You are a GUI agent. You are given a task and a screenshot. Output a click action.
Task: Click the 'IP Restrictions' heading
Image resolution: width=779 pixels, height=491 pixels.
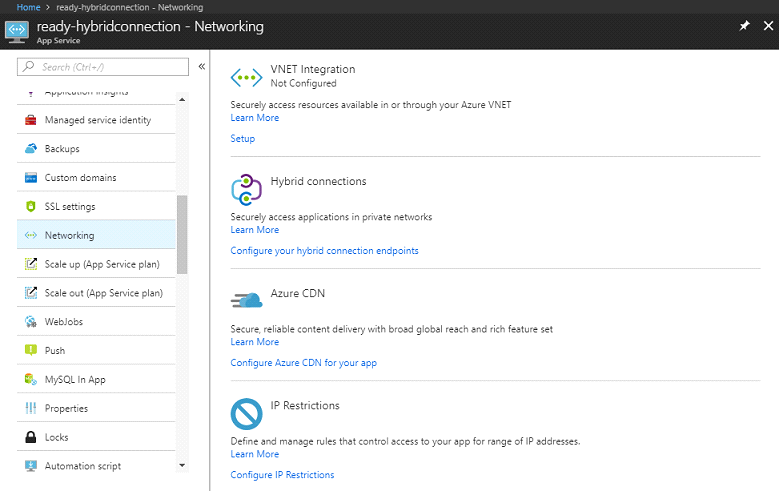[305, 406]
